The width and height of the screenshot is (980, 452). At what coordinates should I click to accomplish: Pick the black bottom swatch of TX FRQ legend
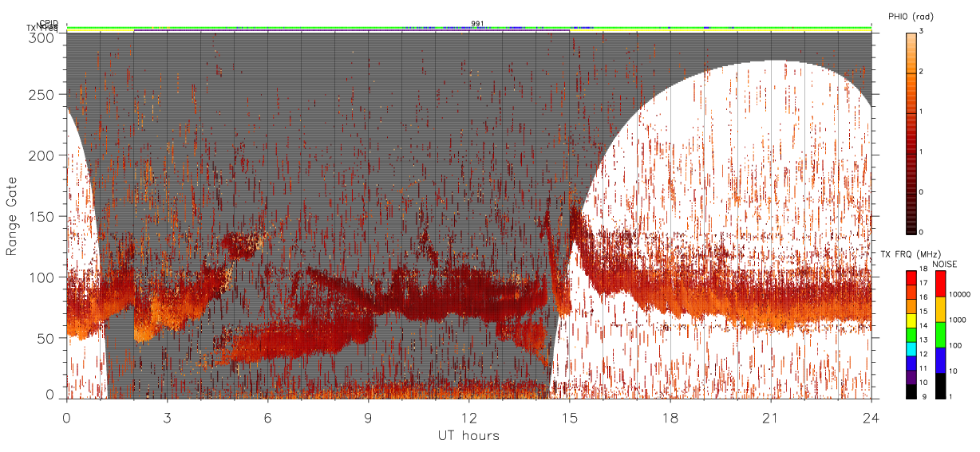tap(911, 391)
